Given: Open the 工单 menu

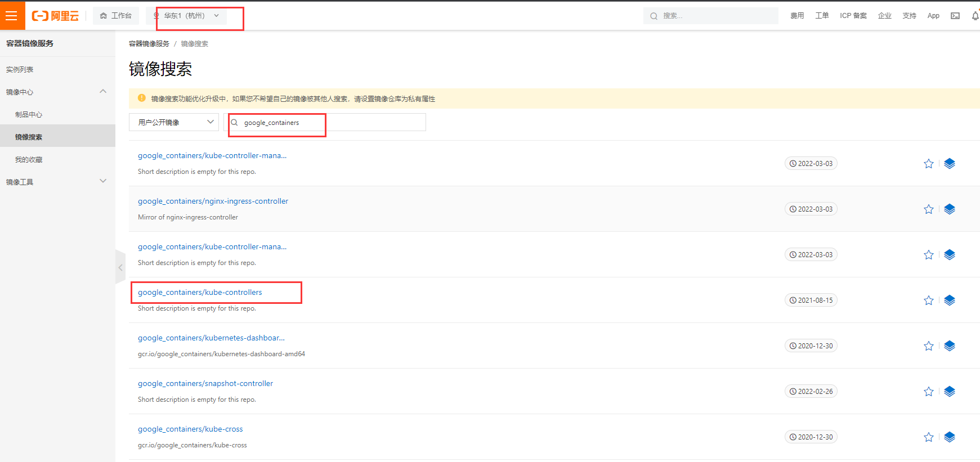Looking at the screenshot, I should (822, 16).
